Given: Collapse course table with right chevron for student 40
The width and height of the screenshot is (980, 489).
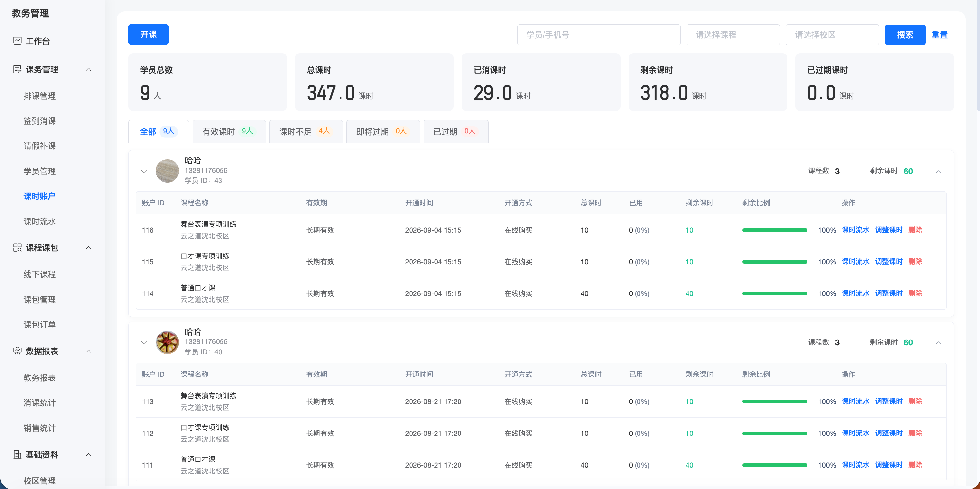Looking at the screenshot, I should tap(938, 342).
